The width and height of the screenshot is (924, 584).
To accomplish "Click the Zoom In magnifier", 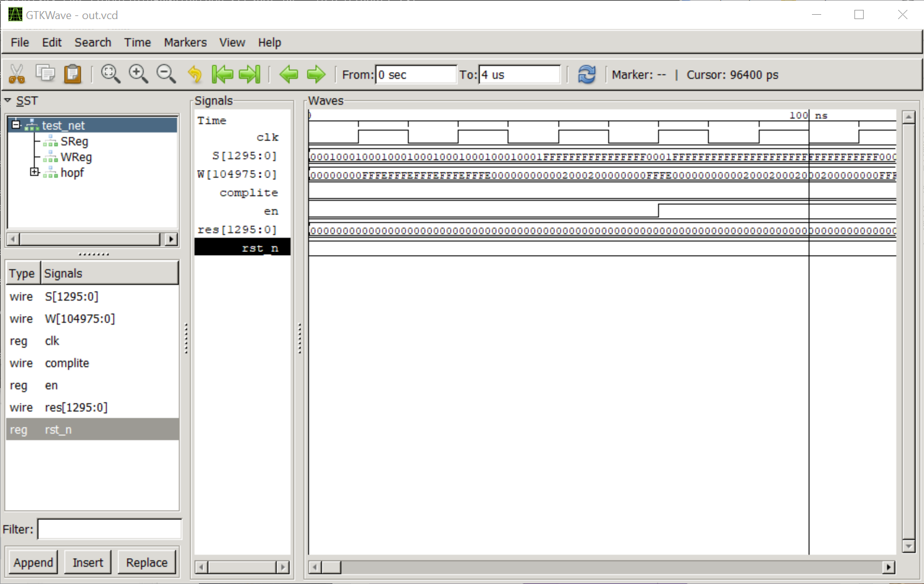I will click(x=139, y=74).
